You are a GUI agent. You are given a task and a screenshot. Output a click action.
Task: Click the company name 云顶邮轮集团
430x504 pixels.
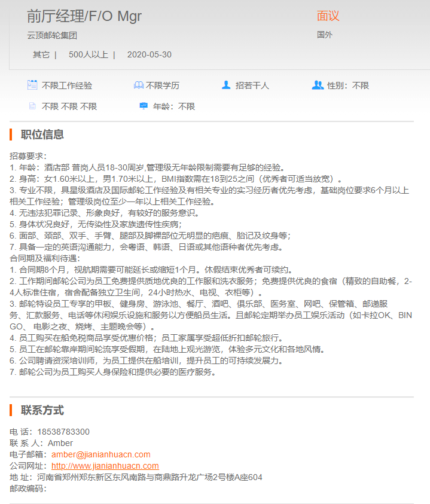click(52, 35)
